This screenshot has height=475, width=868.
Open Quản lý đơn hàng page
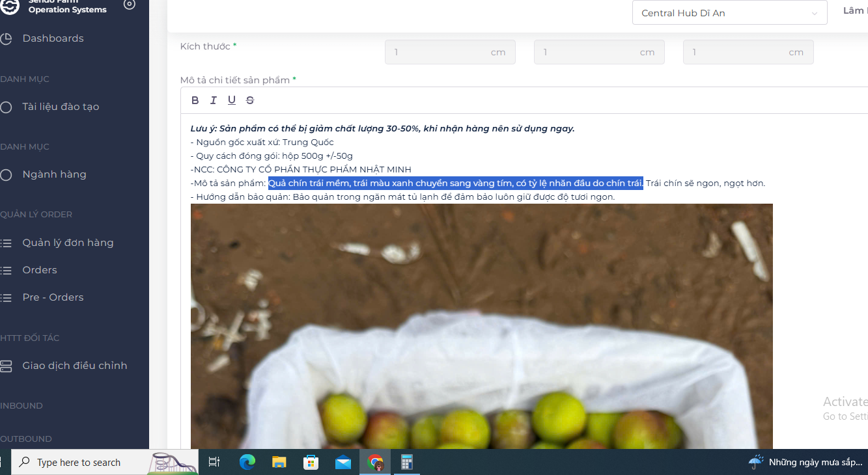click(68, 243)
